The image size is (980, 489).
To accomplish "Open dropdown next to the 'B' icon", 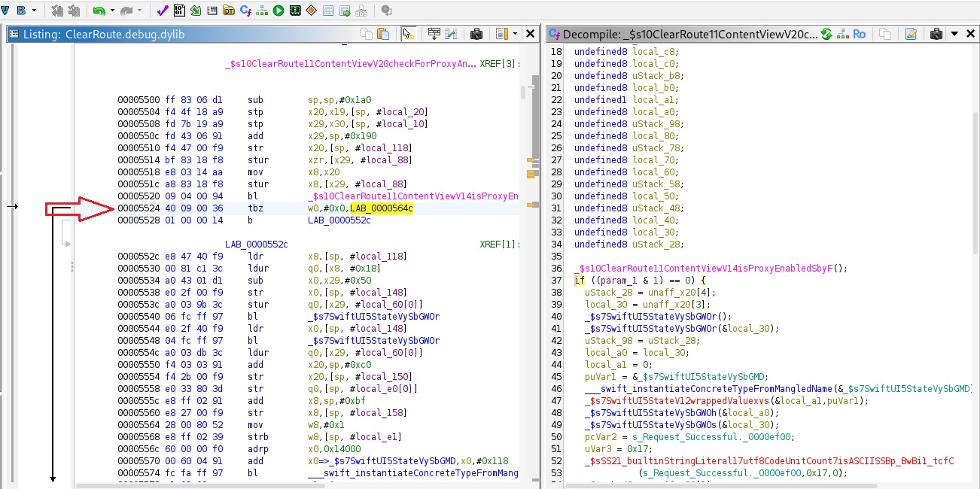I will coord(33,11).
